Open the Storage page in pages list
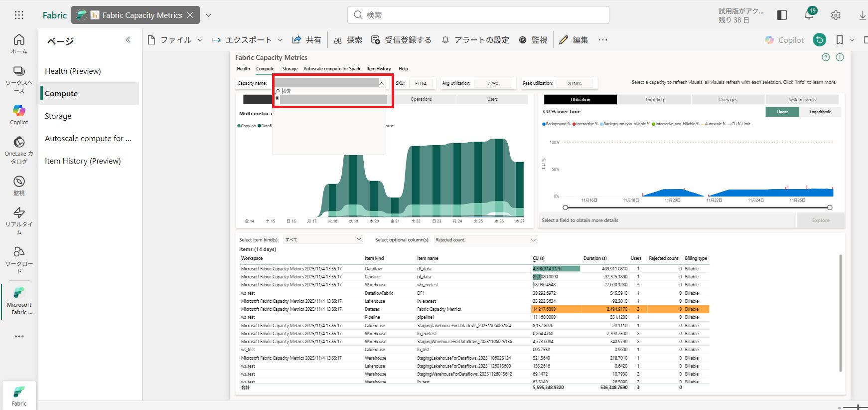The height and width of the screenshot is (410, 868). point(58,116)
